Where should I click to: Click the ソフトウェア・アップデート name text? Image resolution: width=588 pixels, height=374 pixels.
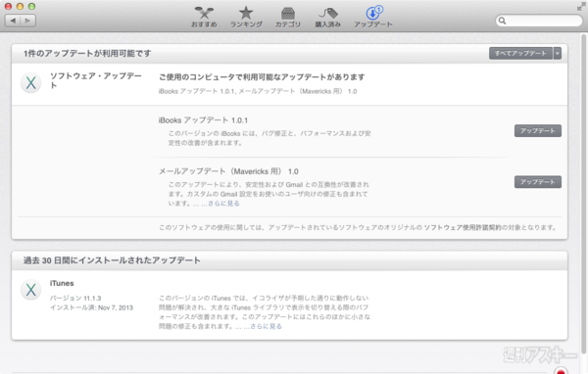(x=96, y=80)
